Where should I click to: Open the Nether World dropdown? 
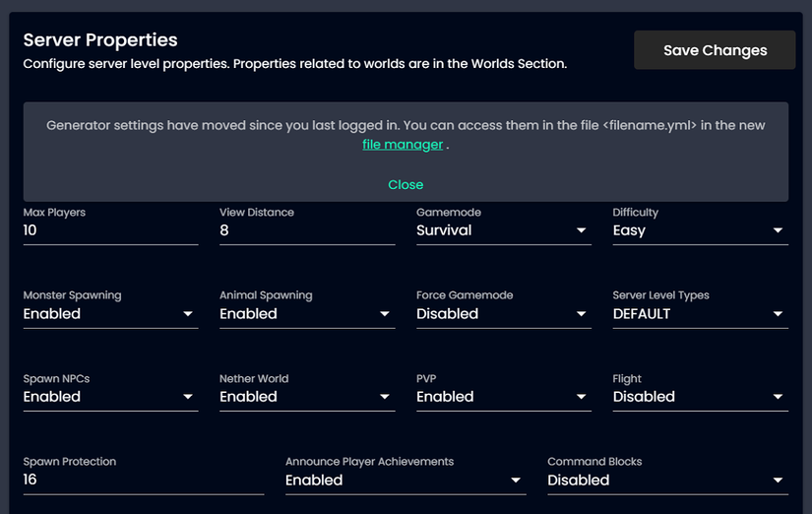coord(307,397)
